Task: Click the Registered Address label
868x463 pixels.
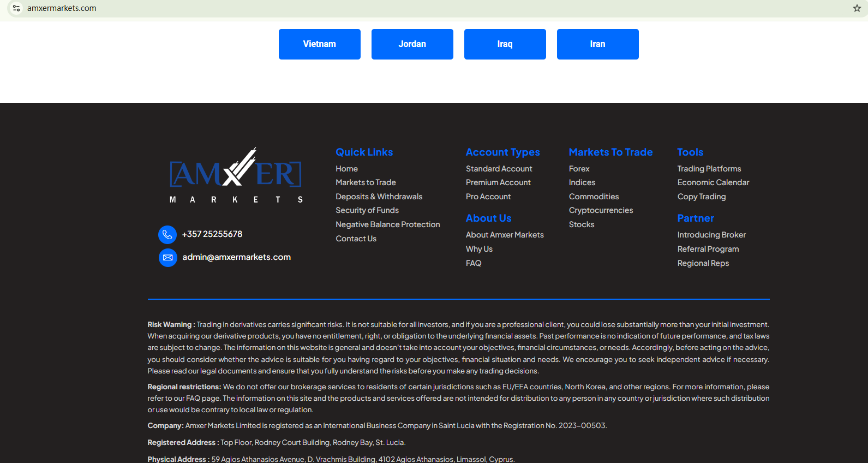Action: [183, 442]
